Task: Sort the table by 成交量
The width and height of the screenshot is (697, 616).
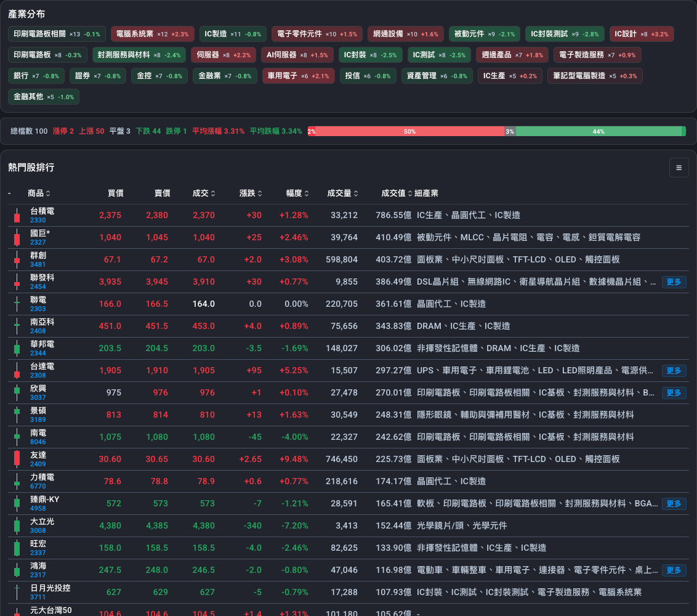Action: click(x=343, y=193)
